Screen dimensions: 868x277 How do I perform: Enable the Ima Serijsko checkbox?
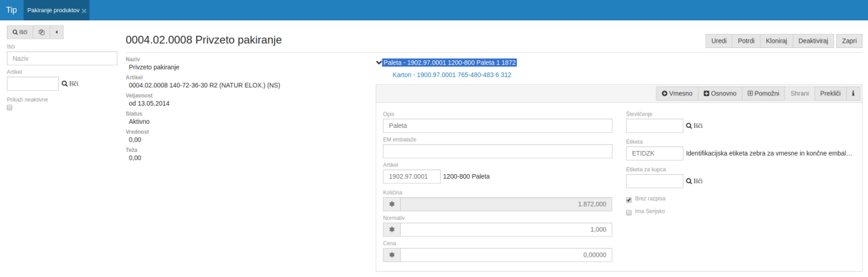(x=629, y=212)
